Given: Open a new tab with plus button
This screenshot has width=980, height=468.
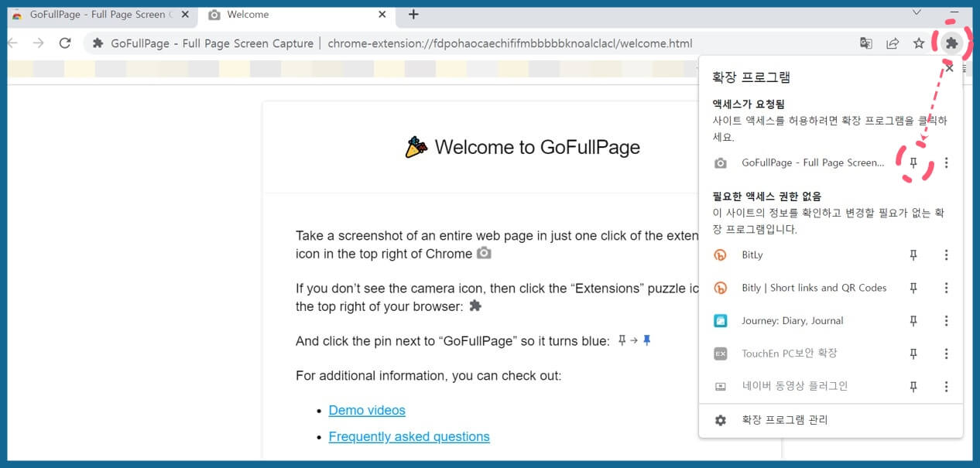Looking at the screenshot, I should [413, 14].
